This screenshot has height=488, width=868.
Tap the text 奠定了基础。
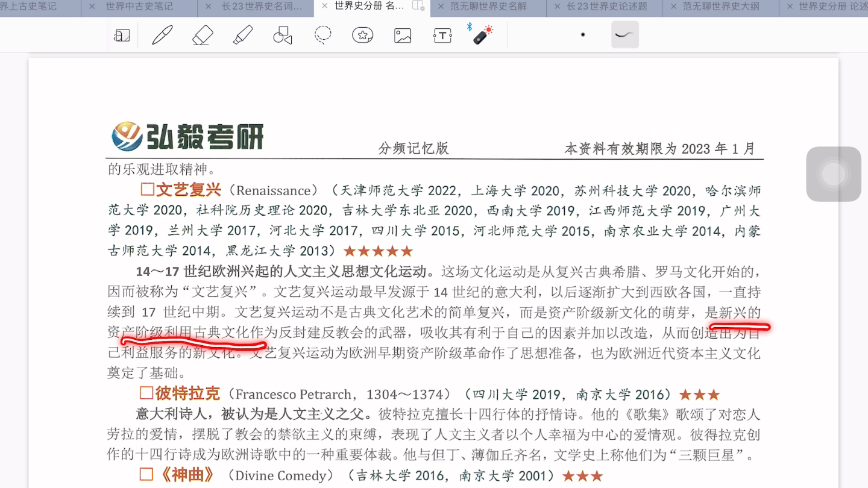147,374
